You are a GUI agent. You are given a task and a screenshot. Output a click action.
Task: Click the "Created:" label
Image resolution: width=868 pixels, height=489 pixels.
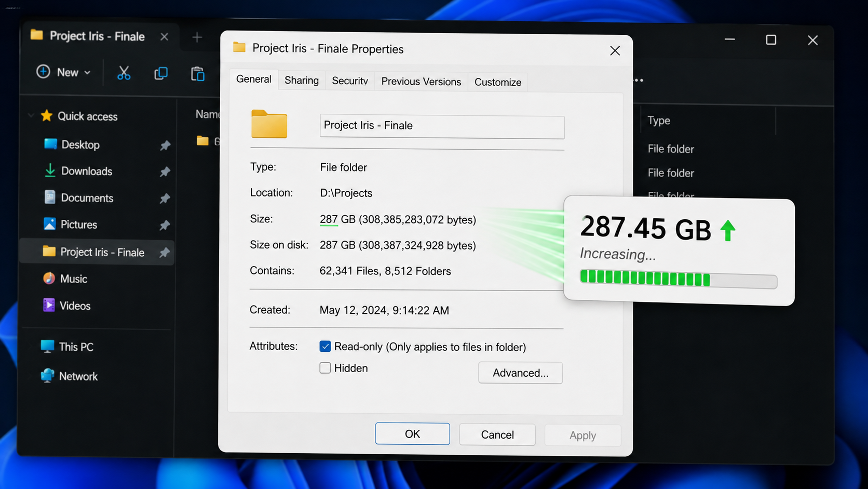coord(270,310)
